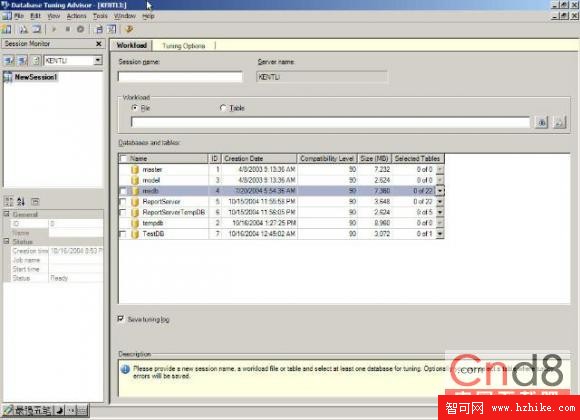
Task: Click the Preview workload icon at far right
Action: point(559,122)
